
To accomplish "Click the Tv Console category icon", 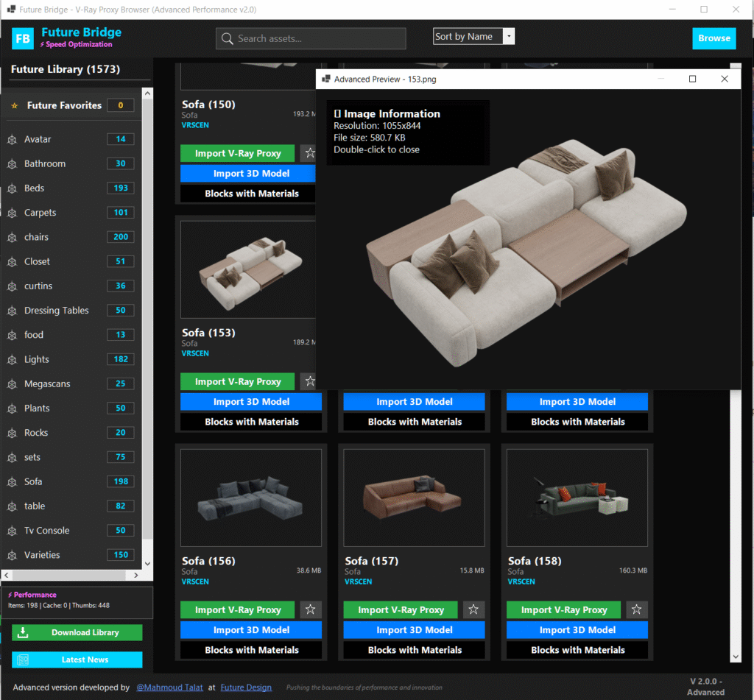I will pyautogui.click(x=12, y=531).
